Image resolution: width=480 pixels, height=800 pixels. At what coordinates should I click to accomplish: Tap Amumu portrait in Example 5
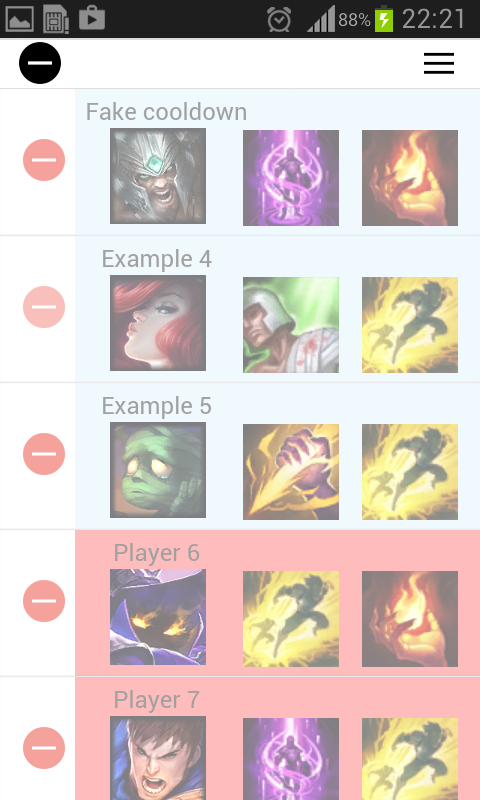coord(158,470)
